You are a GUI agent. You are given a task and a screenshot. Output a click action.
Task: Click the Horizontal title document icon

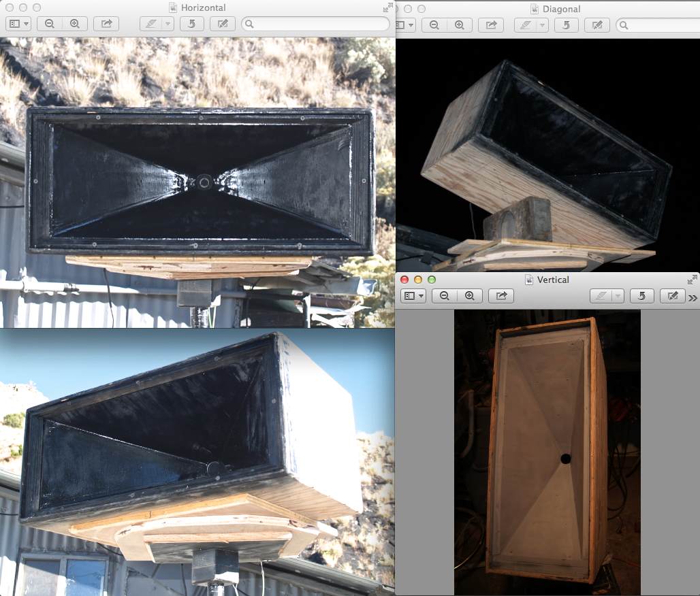(173, 7)
